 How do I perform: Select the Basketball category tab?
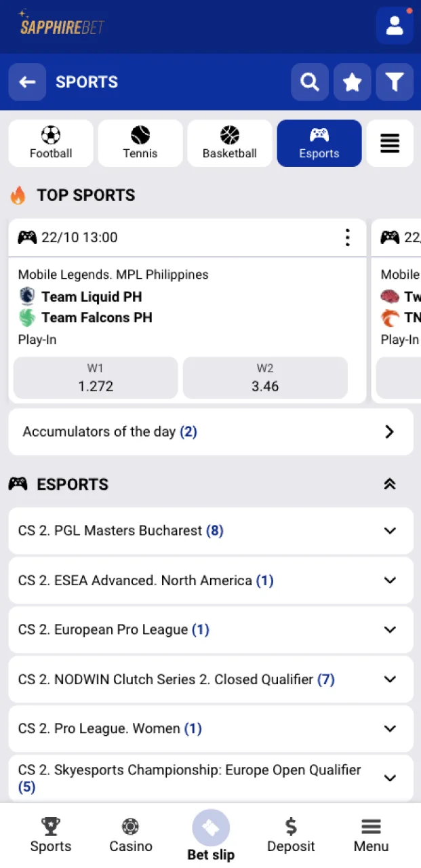[230, 143]
